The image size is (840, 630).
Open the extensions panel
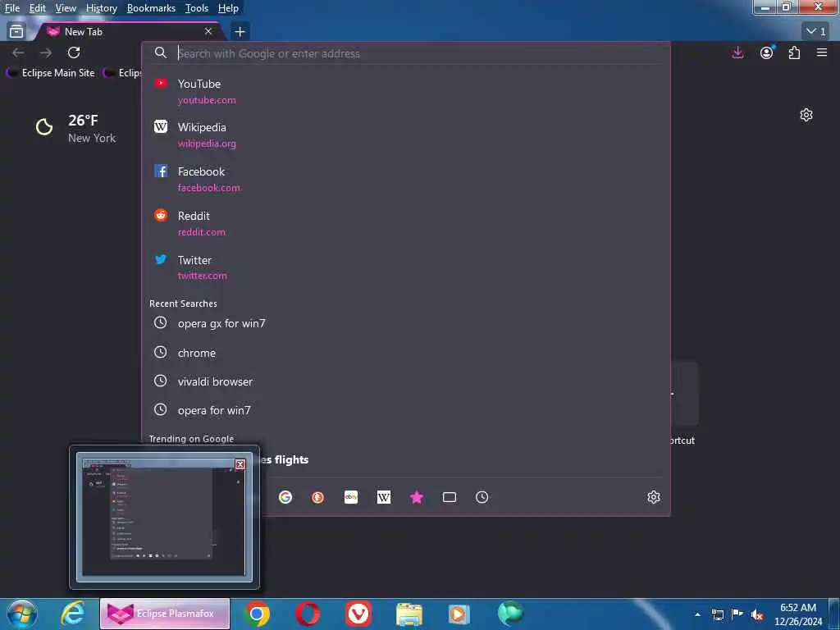pos(794,52)
